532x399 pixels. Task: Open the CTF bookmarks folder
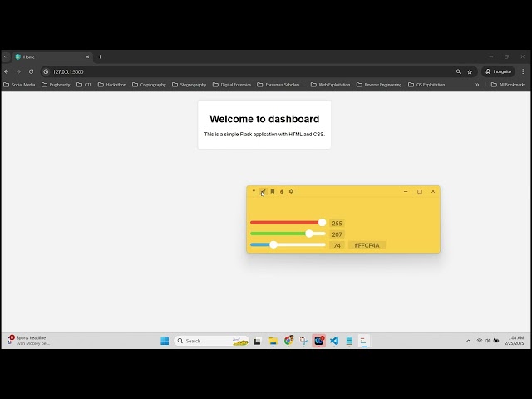[x=84, y=85]
